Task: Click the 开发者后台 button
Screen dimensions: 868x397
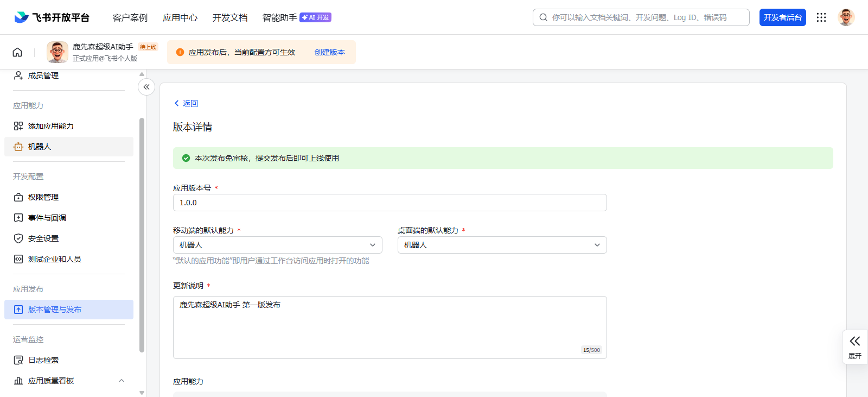Action: (x=783, y=17)
